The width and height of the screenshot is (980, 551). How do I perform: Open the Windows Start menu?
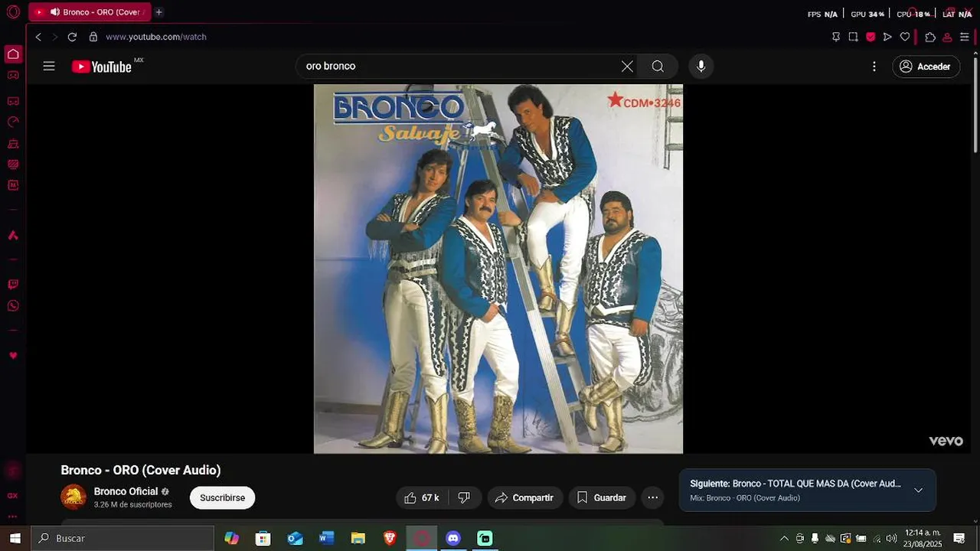pos(15,538)
